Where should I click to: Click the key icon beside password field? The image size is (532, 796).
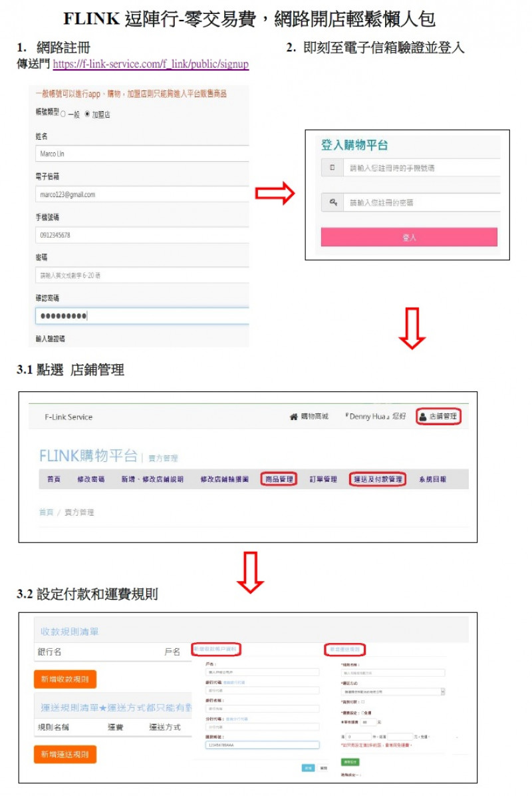coord(333,202)
